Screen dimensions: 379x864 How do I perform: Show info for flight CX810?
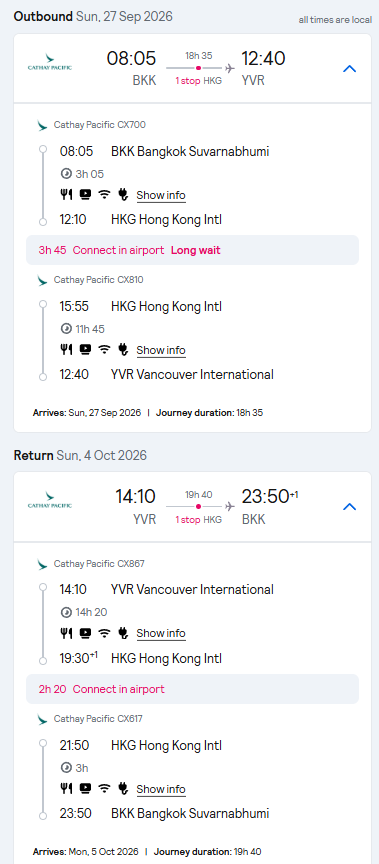[161, 350]
